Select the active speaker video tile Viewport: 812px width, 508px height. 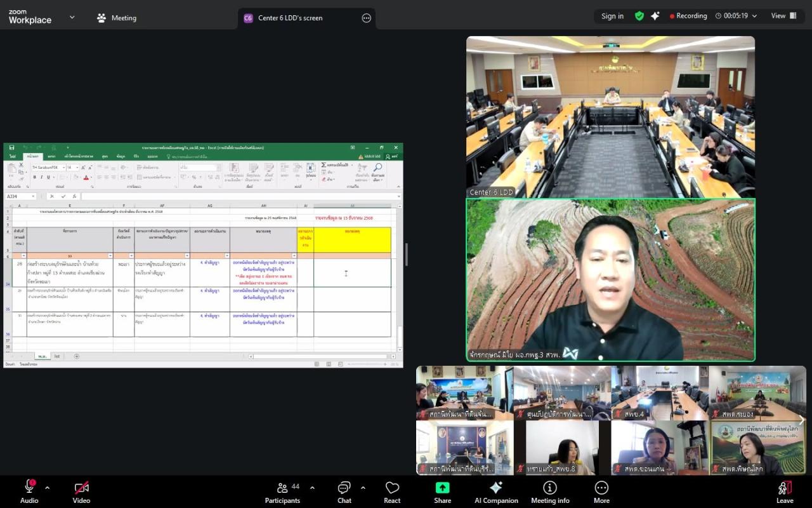[610, 280]
